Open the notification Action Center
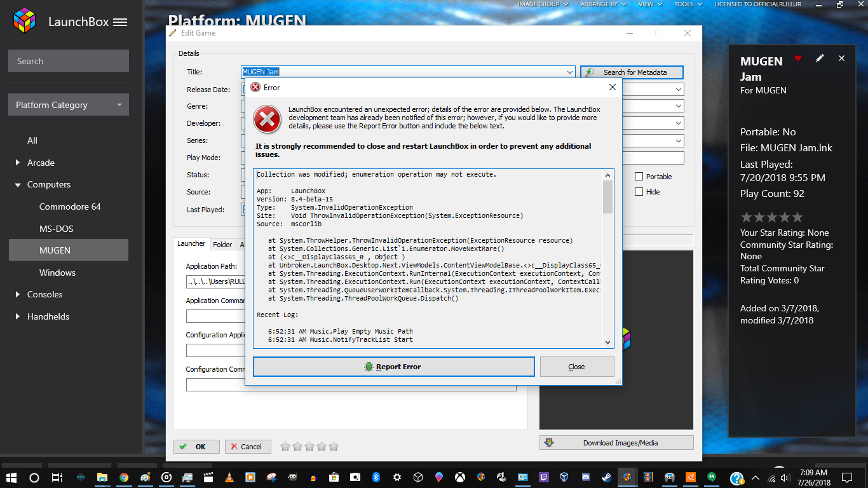The height and width of the screenshot is (488, 868). [x=847, y=477]
